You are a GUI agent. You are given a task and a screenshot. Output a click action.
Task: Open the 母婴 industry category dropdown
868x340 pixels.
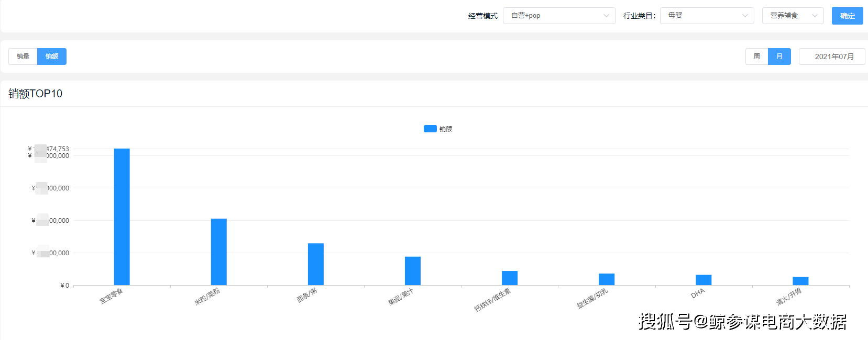click(x=707, y=16)
